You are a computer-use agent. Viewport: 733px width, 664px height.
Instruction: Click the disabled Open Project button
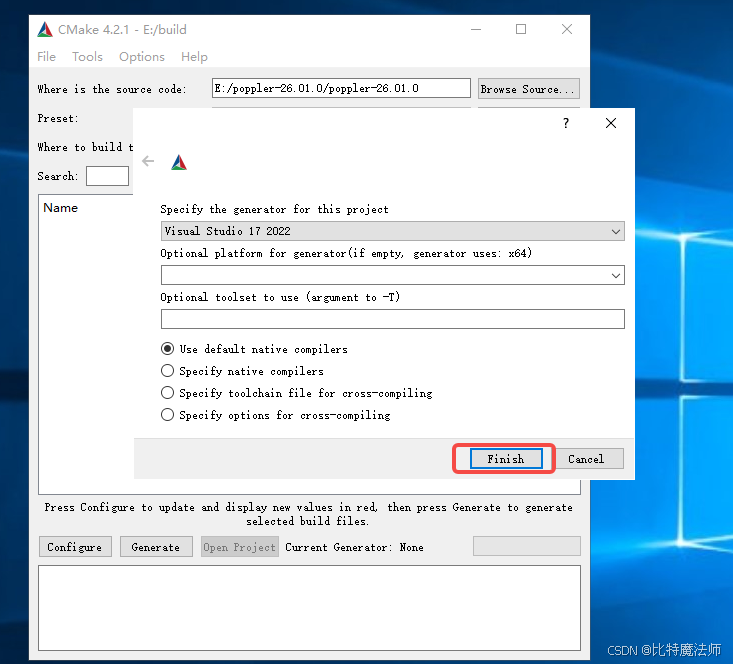(x=240, y=547)
